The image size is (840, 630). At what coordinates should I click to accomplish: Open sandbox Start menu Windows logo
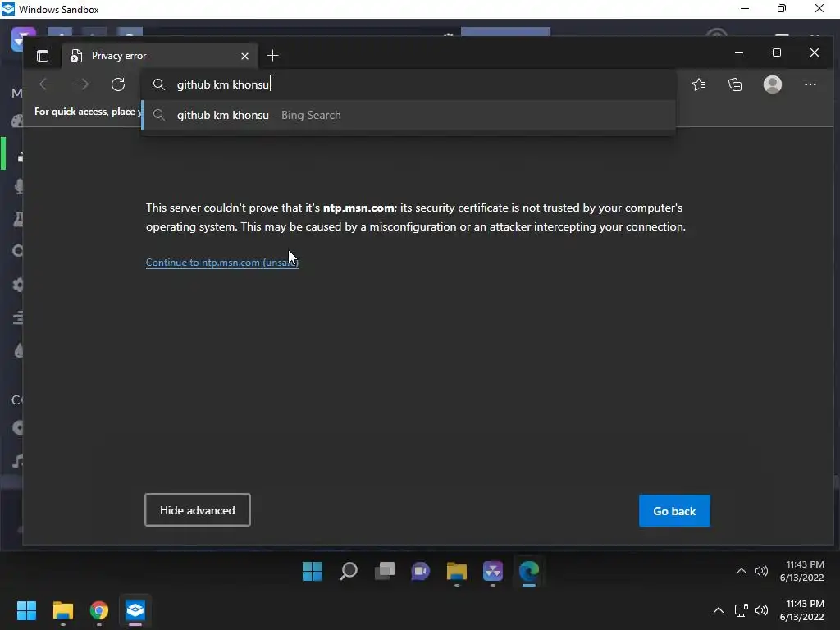point(312,571)
